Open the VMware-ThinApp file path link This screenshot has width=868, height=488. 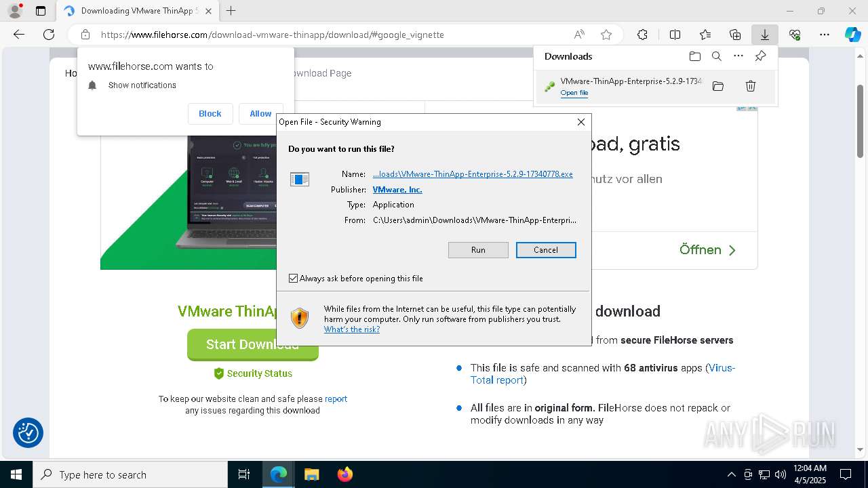click(473, 174)
